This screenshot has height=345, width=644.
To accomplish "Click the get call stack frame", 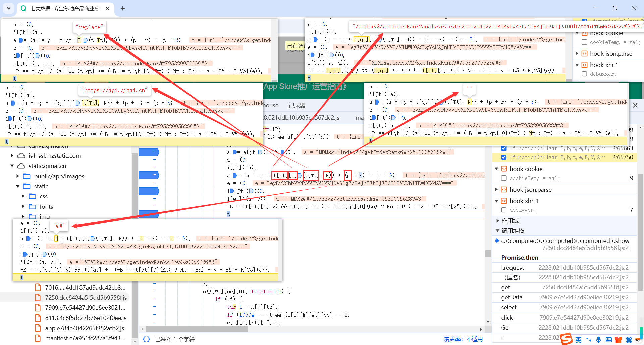I will [565, 287].
